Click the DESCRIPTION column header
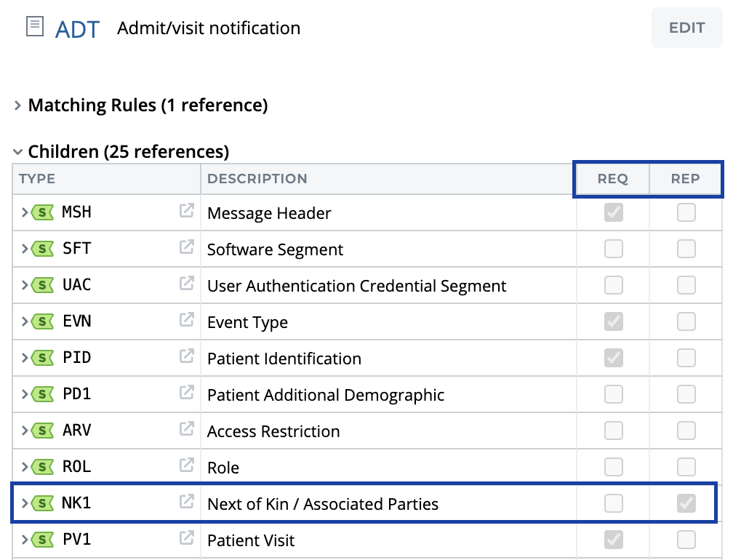The height and width of the screenshot is (560, 733). pos(257,179)
